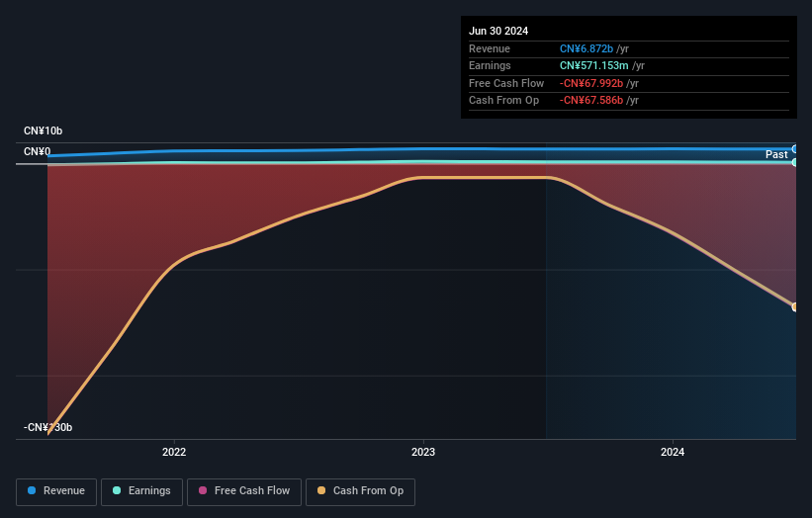Click the Cash From Op label in tooltip
This screenshot has height=518, width=812.
tap(503, 101)
